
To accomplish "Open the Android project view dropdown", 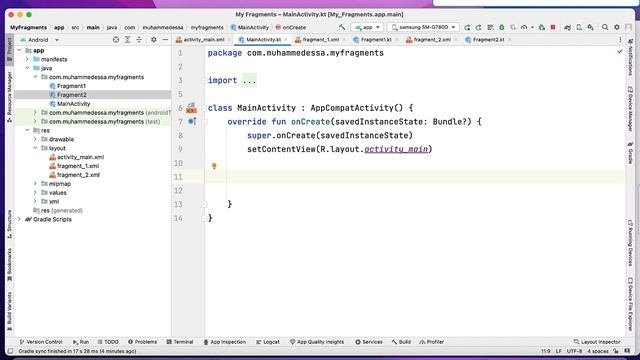I will 40,40.
